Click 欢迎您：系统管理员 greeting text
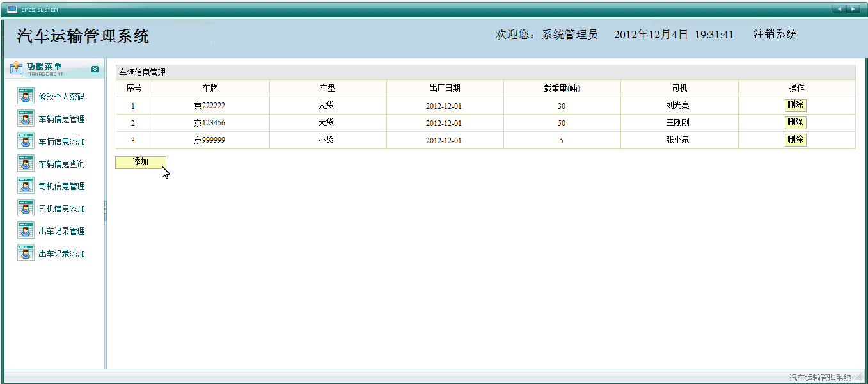 546,35
